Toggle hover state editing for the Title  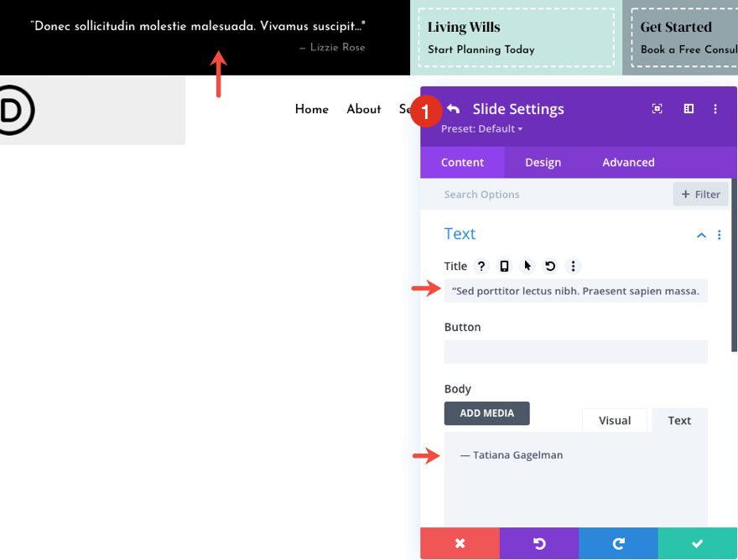(x=527, y=266)
